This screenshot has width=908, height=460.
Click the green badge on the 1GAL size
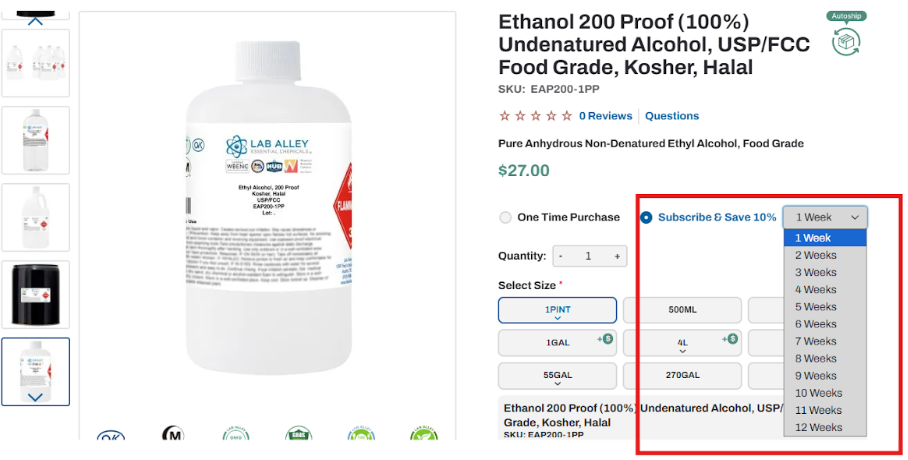(x=608, y=339)
